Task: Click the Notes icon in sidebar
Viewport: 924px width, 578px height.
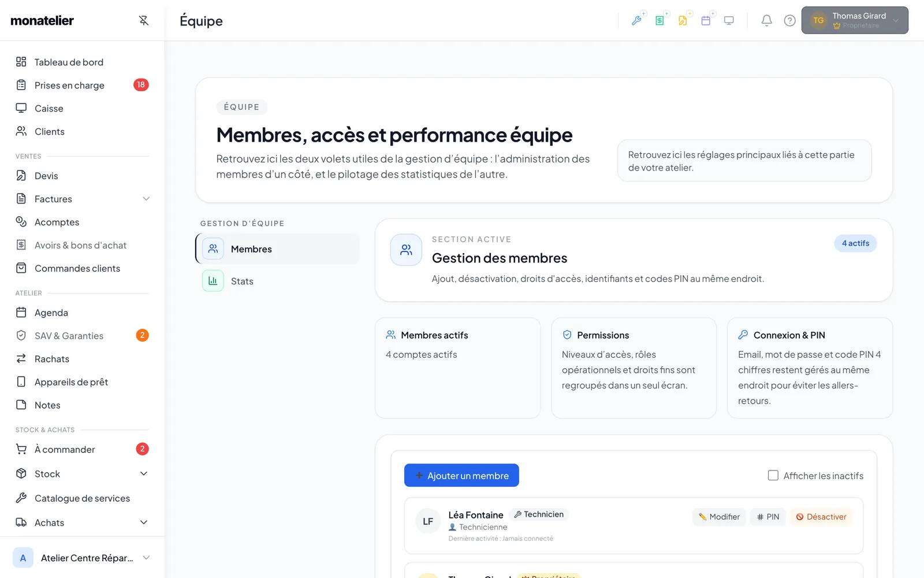Action: point(21,405)
